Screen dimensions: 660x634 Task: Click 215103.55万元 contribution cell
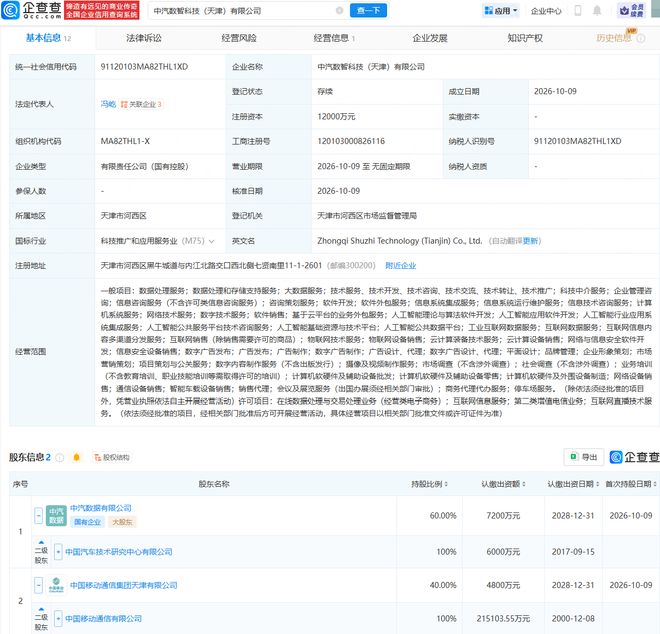[x=503, y=618]
